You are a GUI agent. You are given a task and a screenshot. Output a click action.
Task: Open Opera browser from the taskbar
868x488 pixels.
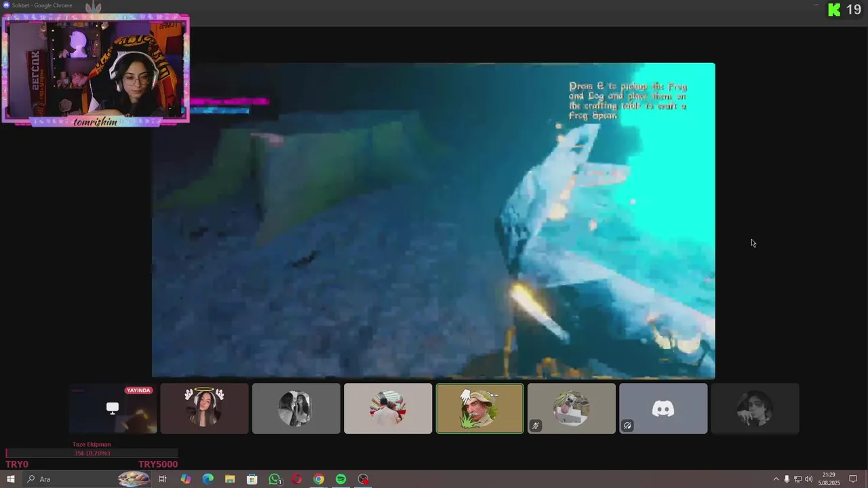pos(296,479)
